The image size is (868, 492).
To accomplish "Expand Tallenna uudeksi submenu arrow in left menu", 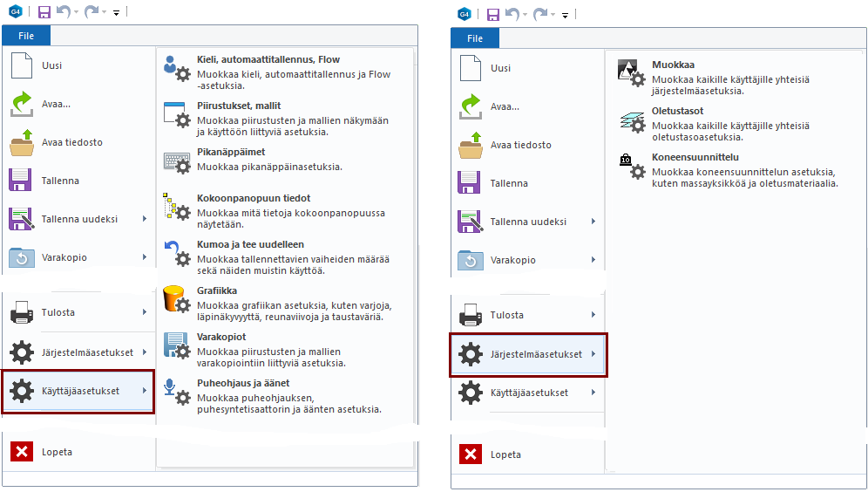I will coord(145,219).
